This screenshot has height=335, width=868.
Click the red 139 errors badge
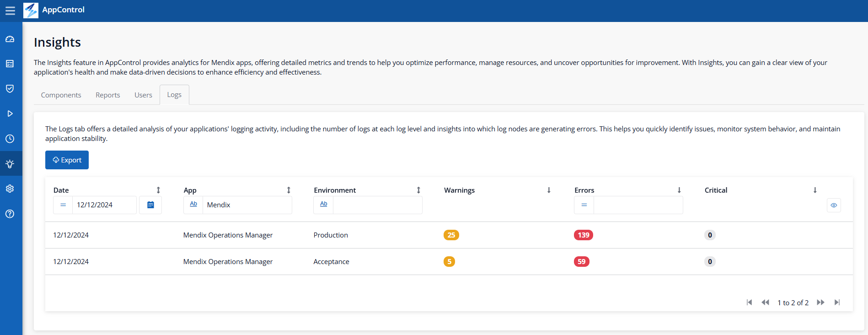[x=584, y=235]
